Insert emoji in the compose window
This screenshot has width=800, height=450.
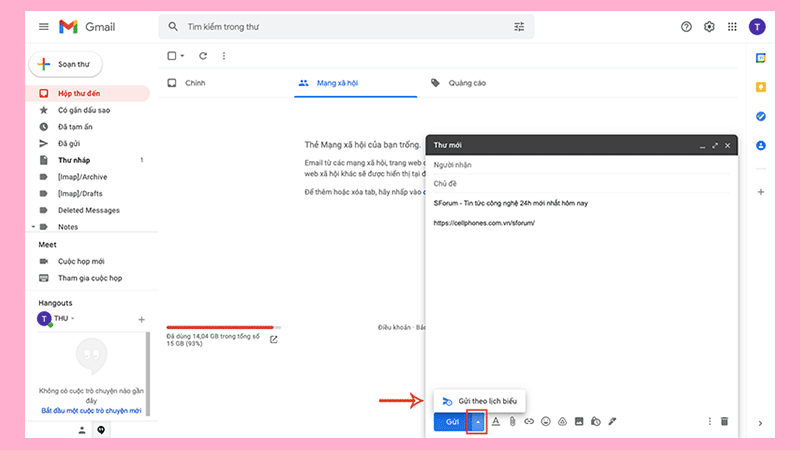pos(546,421)
